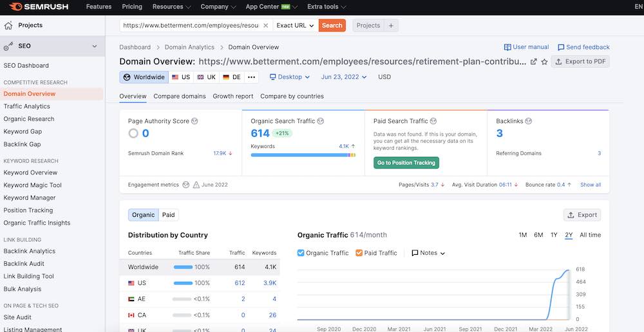Set chart range to 6M
The image size is (644, 332).
[x=538, y=235]
